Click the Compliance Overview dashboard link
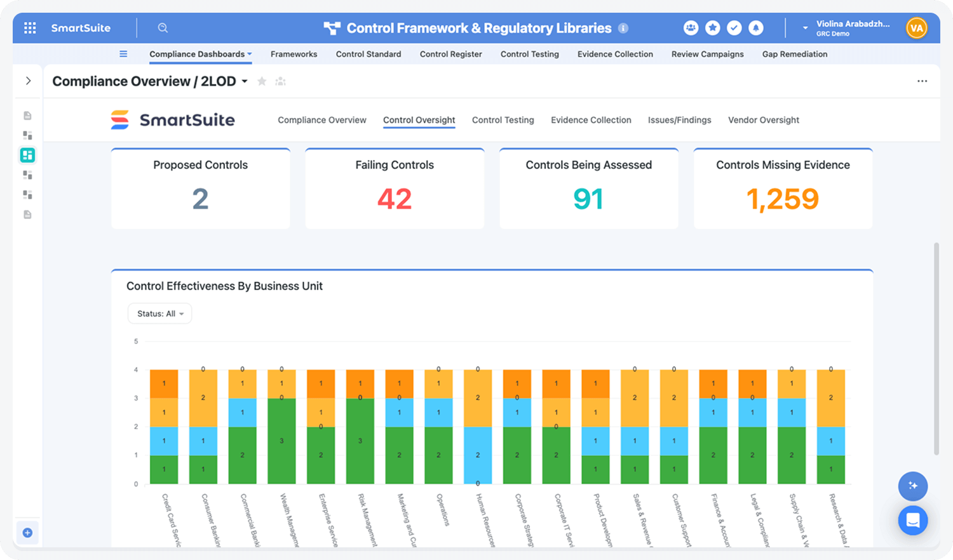 (322, 120)
